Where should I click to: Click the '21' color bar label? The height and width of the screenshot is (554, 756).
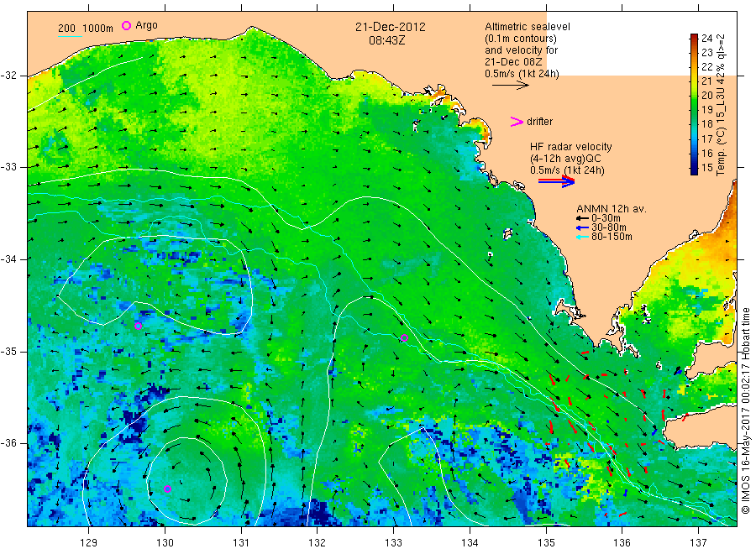point(706,81)
